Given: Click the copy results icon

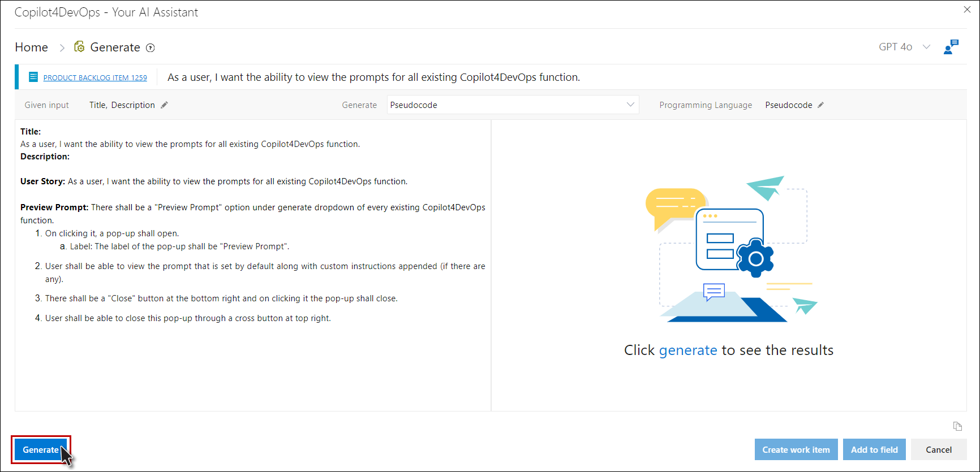Looking at the screenshot, I should tap(957, 426).
